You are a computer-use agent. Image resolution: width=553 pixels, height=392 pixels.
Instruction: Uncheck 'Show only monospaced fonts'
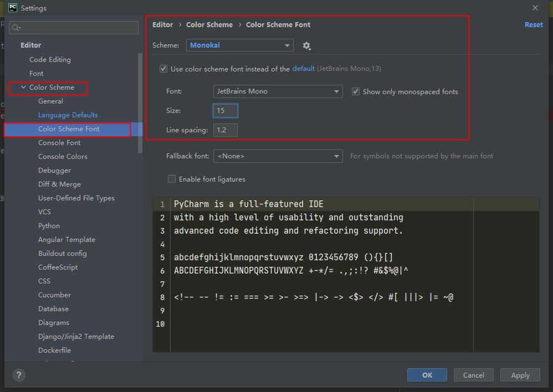356,91
